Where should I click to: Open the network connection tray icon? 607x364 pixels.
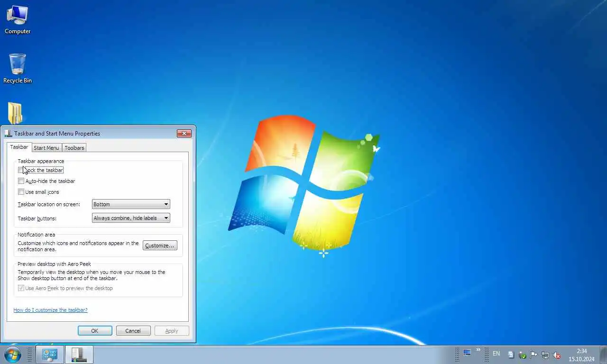point(545,355)
